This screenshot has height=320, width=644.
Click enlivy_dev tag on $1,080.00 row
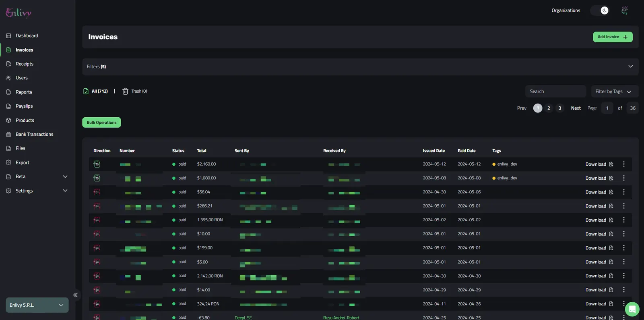(505, 178)
